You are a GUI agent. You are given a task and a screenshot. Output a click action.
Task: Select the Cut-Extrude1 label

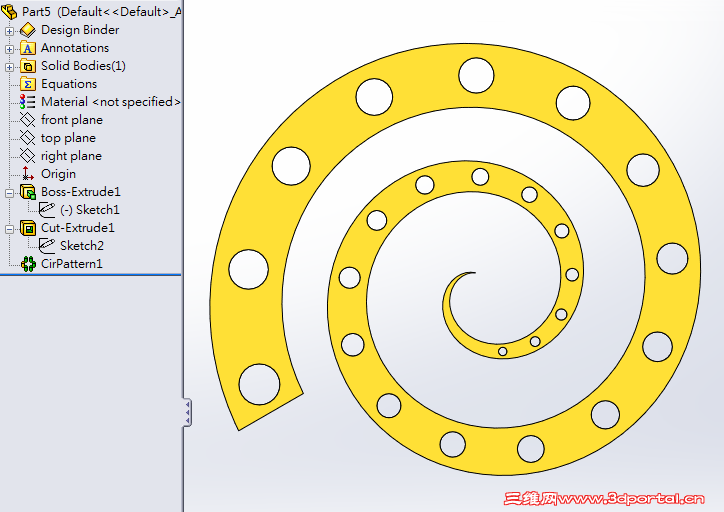pos(78,228)
